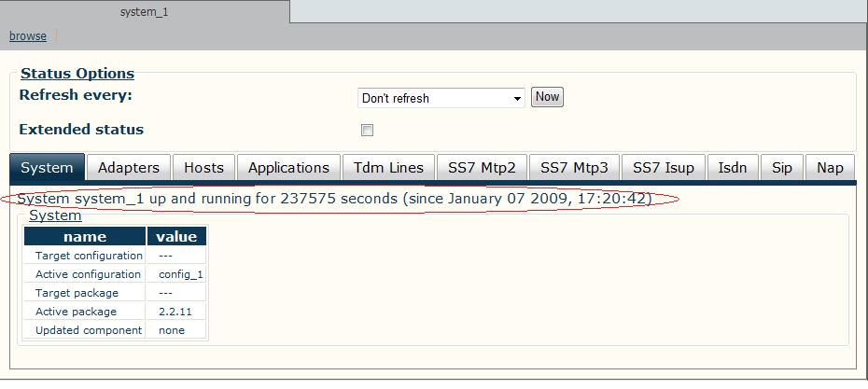Go to the Tdm Lines tab
The image size is (868, 389).
pyautogui.click(x=388, y=168)
